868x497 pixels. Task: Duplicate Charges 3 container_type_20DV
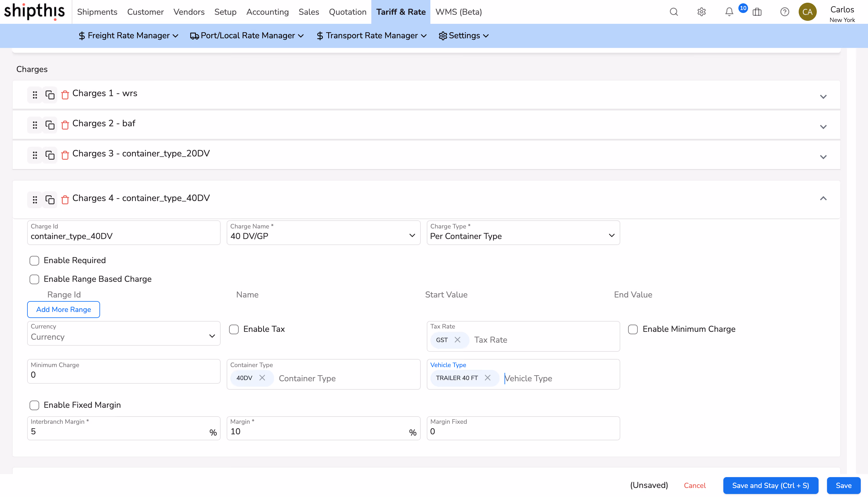point(50,155)
